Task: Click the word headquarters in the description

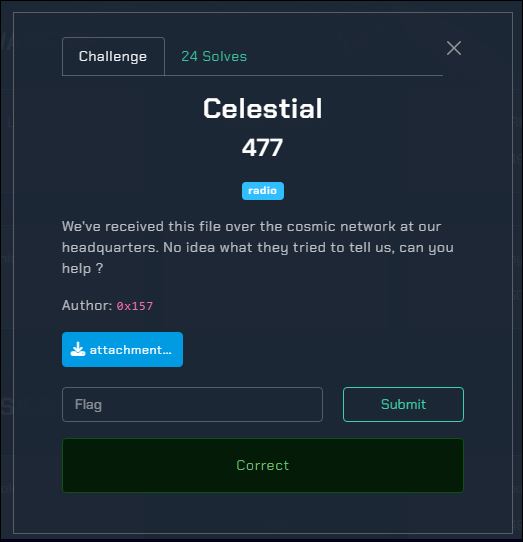Action: [x=110, y=248]
